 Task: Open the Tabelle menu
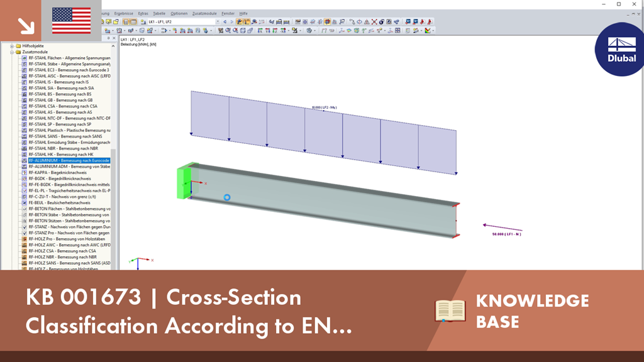(159, 14)
